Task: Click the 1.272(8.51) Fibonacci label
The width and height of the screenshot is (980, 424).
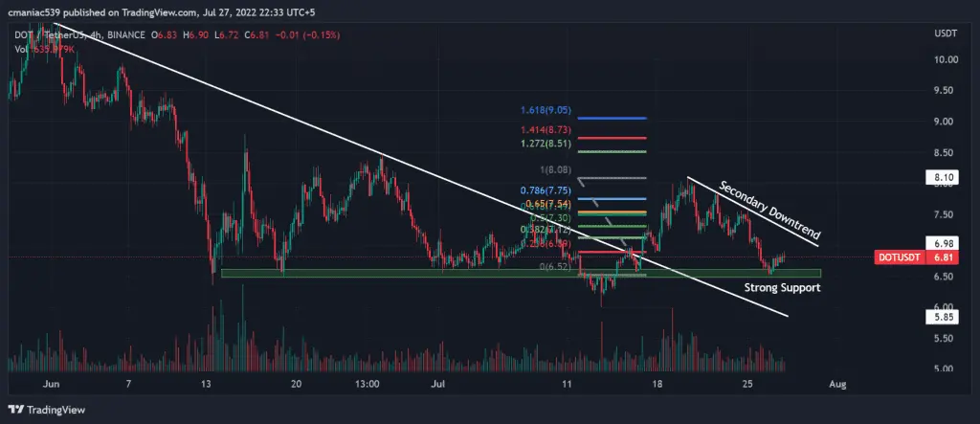Action: tap(544, 144)
